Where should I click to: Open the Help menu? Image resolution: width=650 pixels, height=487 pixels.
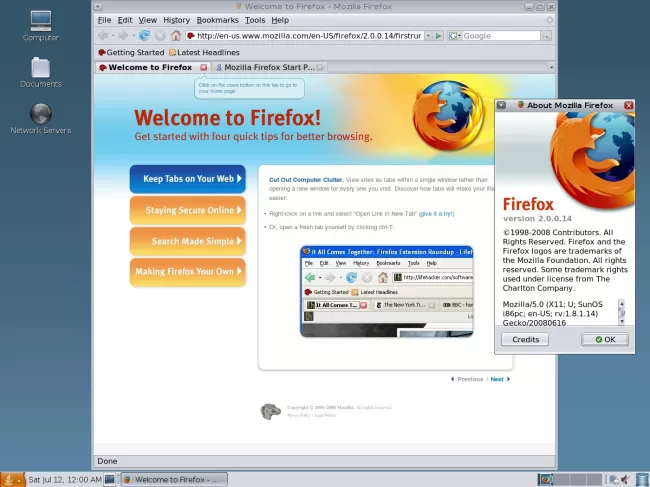click(x=280, y=20)
